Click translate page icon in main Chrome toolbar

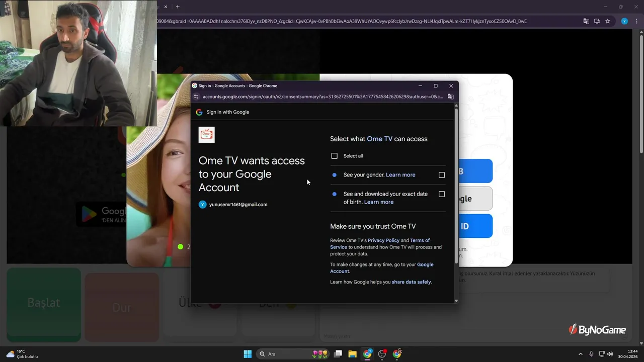coord(586,21)
